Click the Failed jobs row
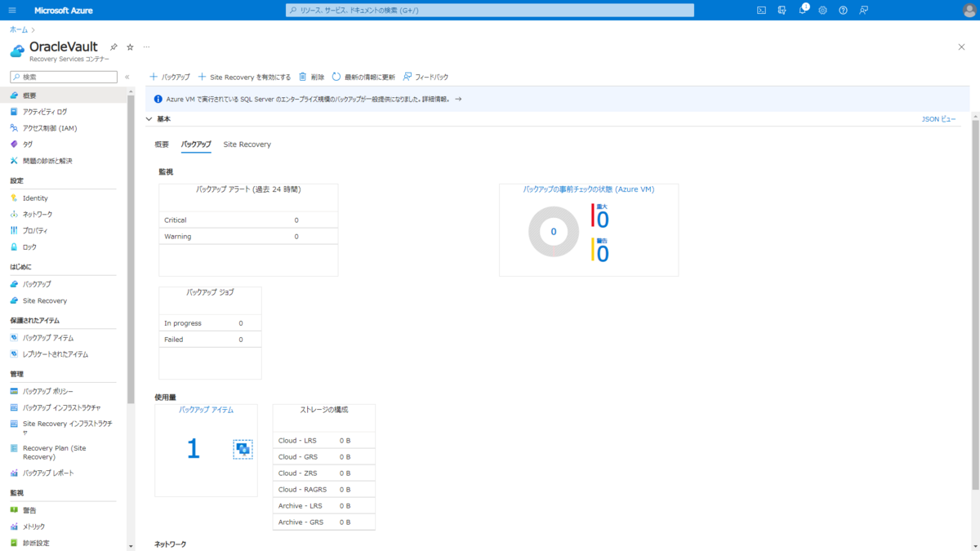 click(x=210, y=339)
